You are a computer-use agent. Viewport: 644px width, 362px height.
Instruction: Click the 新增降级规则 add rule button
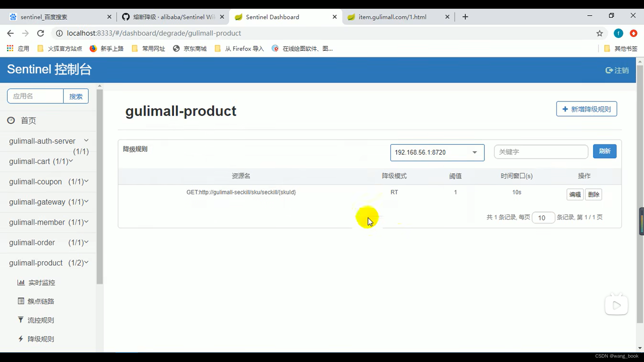click(x=586, y=109)
